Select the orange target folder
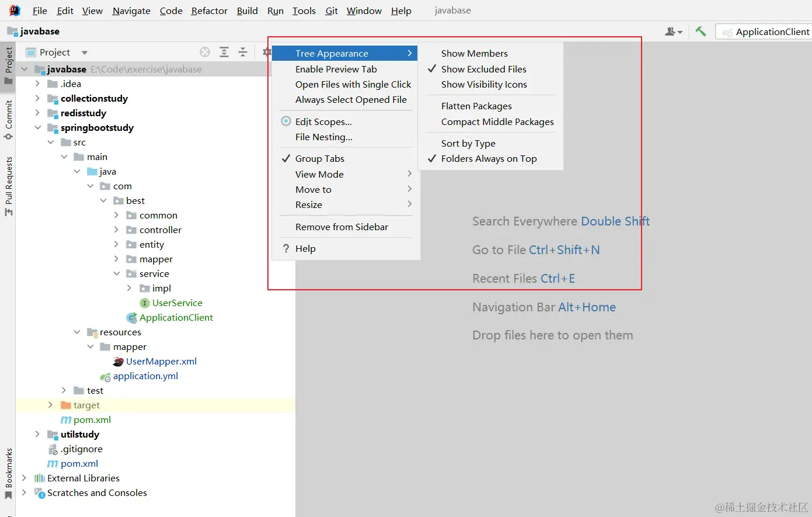 [x=81, y=405]
